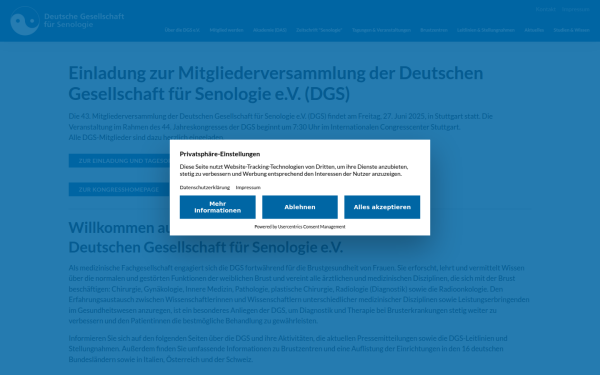Decline cookies with the Ablehnen button
Viewport: 600px width, 375px height.
[300, 207]
